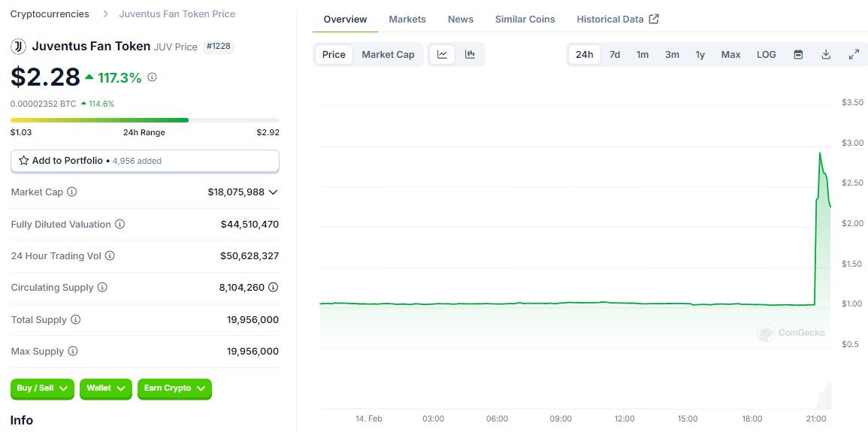868x432 pixels.
Task: Expand chart to fullscreen
Action: 854,54
